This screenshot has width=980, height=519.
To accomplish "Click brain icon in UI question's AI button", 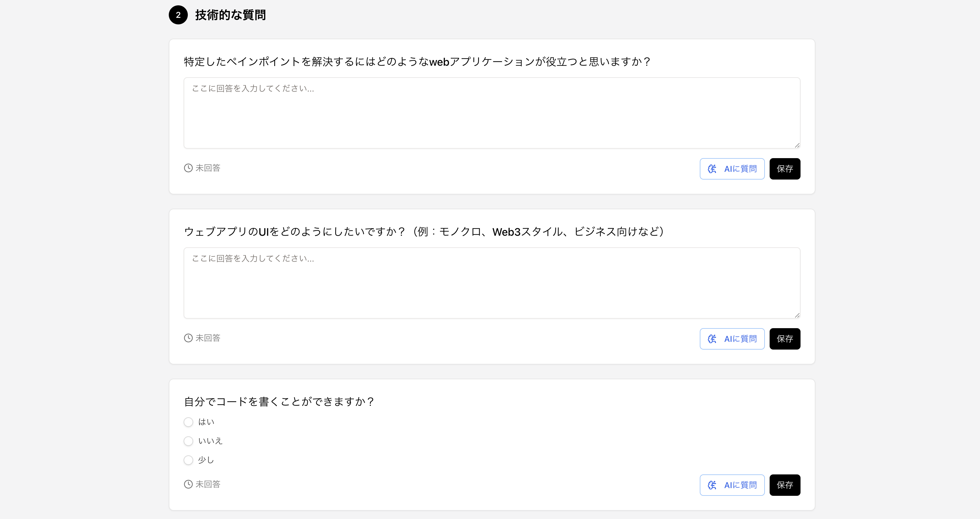I will point(712,339).
